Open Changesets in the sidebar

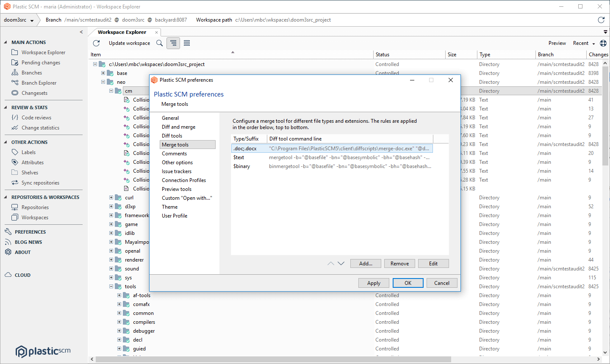pos(34,93)
